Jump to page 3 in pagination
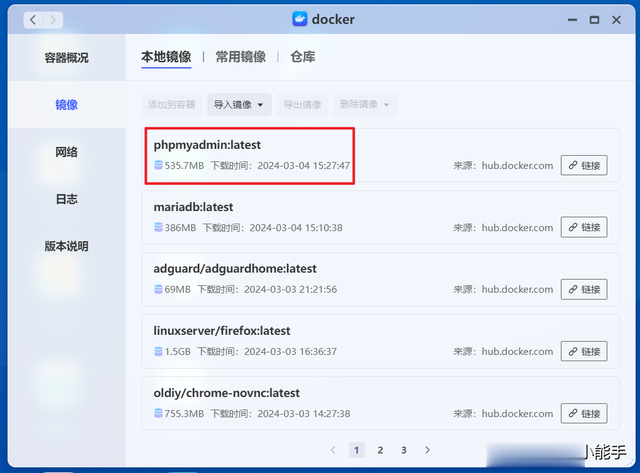The image size is (640, 473). 404,450
